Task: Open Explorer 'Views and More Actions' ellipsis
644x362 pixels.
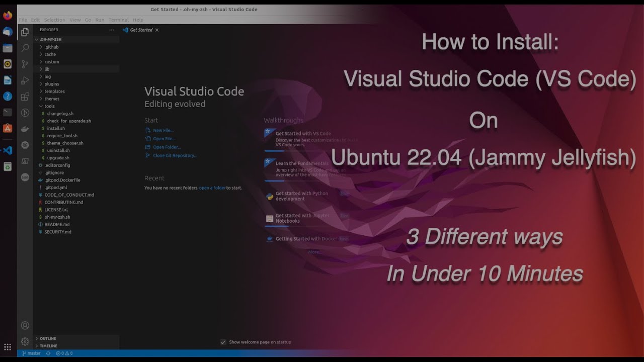Action: (x=112, y=30)
